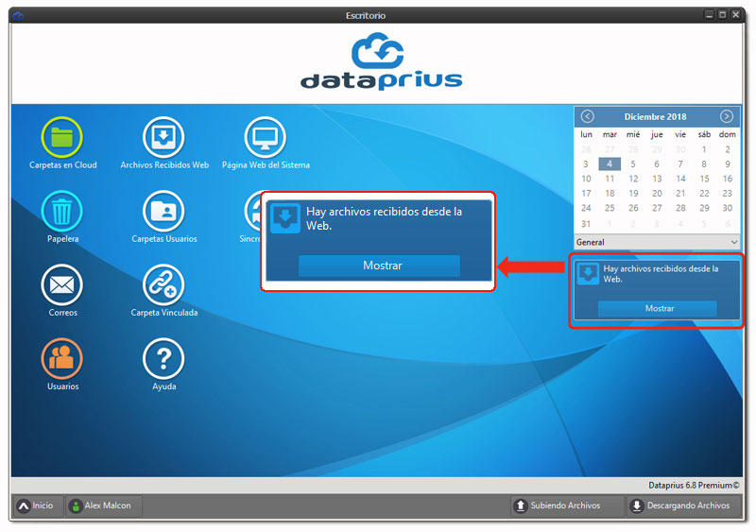Select December 31 in the calendar
Image resolution: width=756 pixels, height=532 pixels.
click(x=586, y=224)
